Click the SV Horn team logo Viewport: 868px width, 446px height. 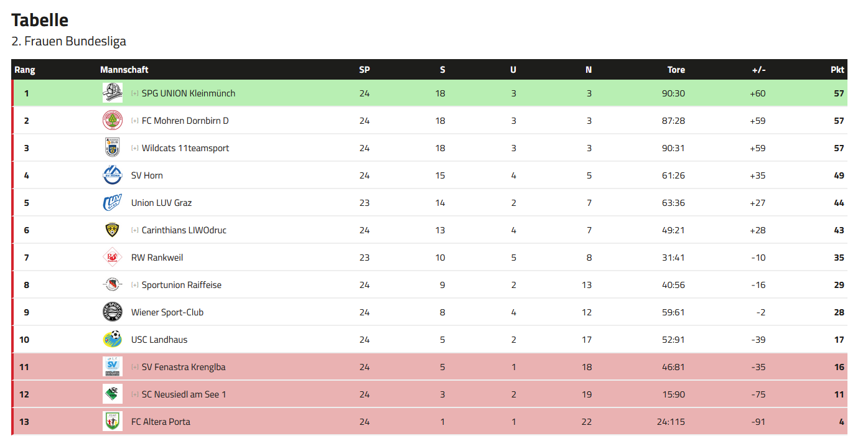point(113,175)
